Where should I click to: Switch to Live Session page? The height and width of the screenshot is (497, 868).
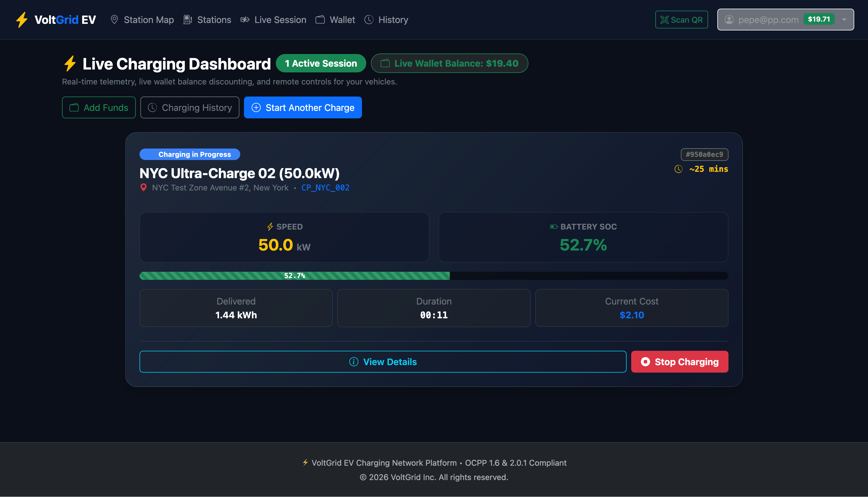(x=273, y=20)
